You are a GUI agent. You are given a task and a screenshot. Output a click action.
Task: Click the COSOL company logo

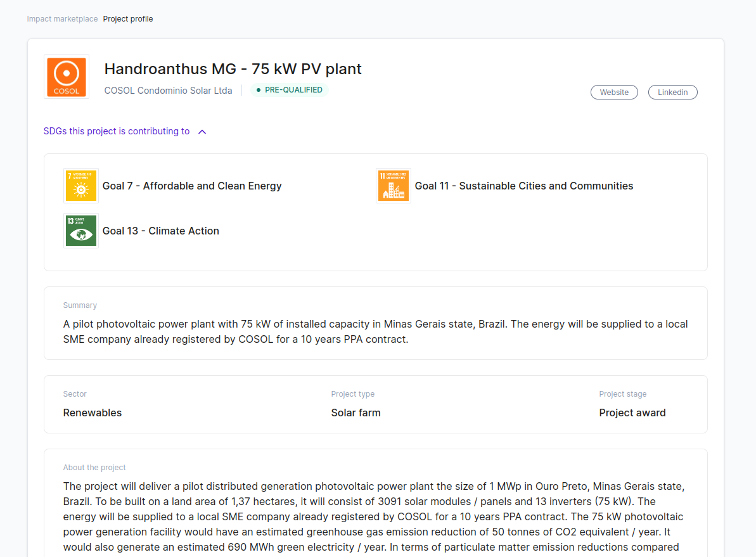[x=67, y=77]
